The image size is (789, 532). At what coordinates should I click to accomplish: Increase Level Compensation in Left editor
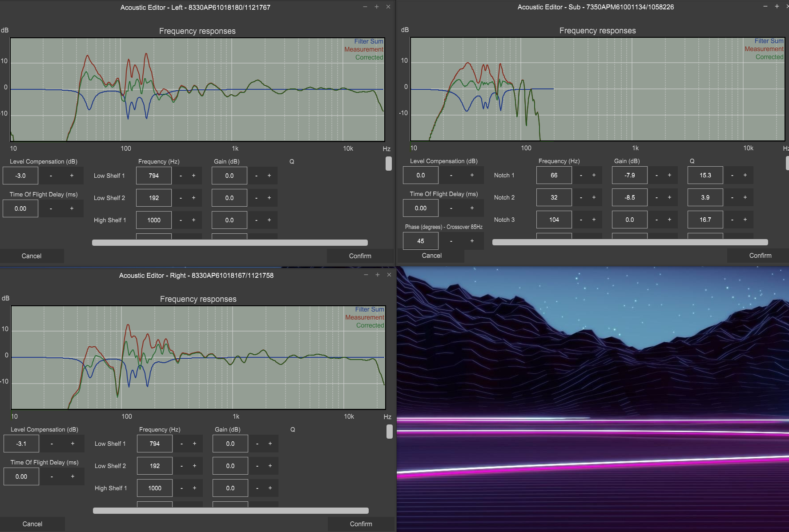pos(72,176)
